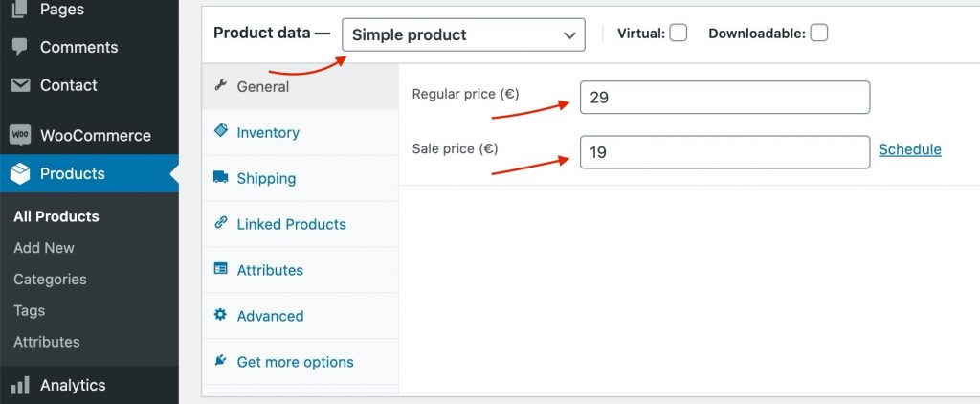Screen dimensions: 980x404
Task: Open the Attributes product data tab
Action: tap(270, 270)
